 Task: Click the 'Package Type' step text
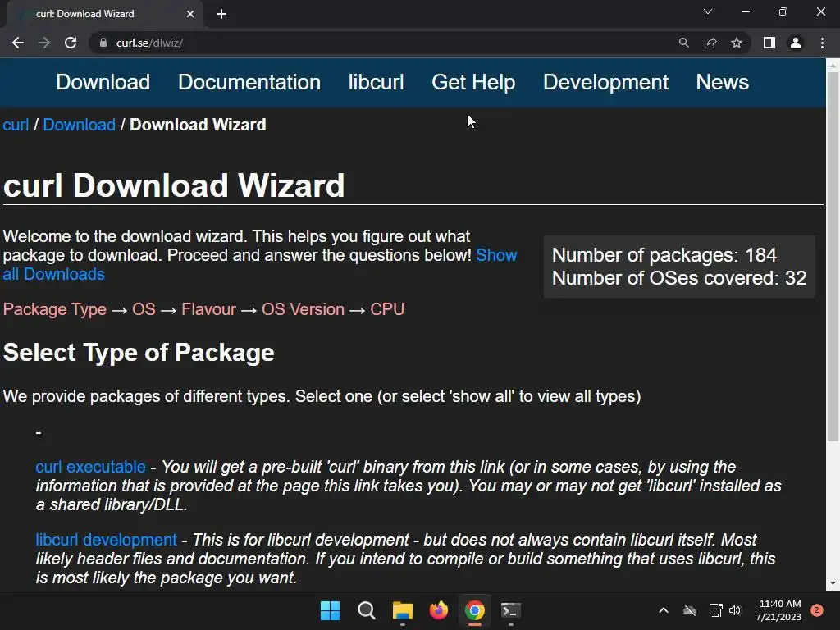pyautogui.click(x=55, y=309)
